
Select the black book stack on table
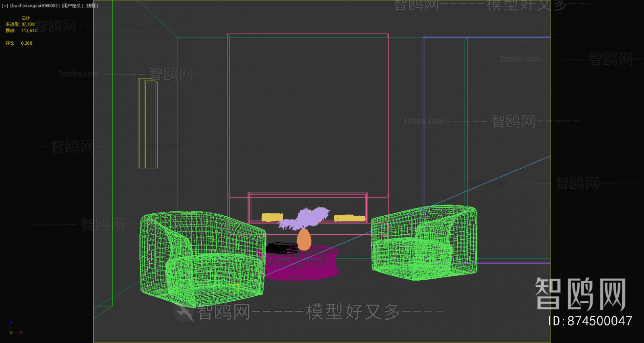[x=282, y=248]
